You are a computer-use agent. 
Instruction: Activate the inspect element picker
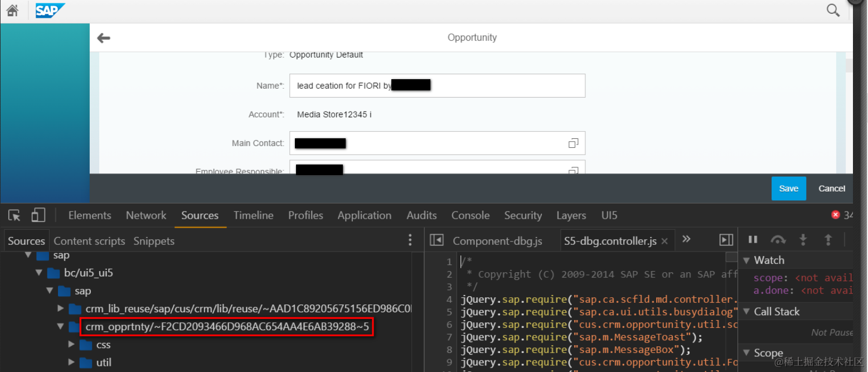click(x=15, y=215)
